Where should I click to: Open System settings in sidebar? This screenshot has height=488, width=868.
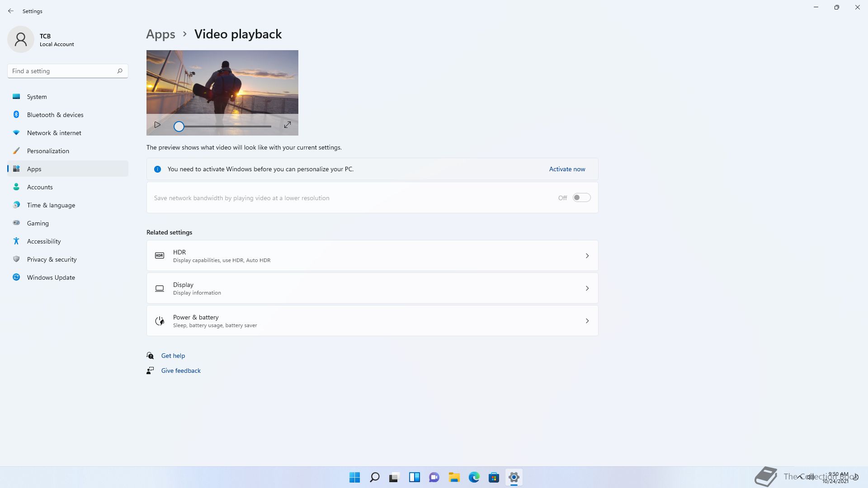(x=68, y=97)
